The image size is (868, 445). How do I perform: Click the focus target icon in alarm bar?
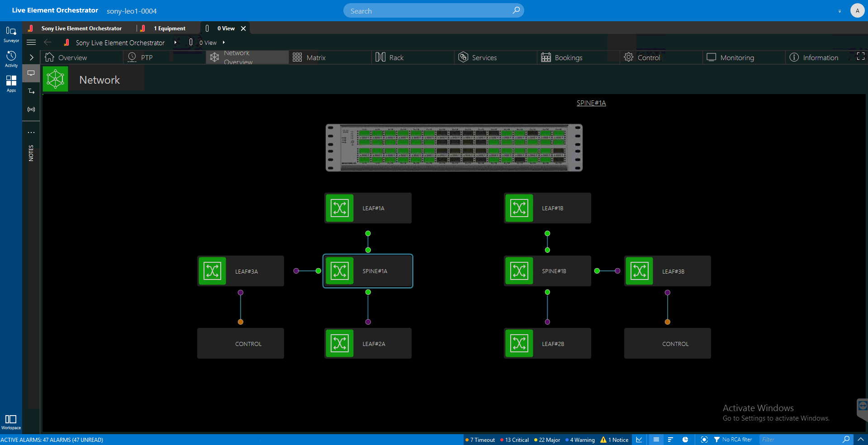(x=704, y=440)
